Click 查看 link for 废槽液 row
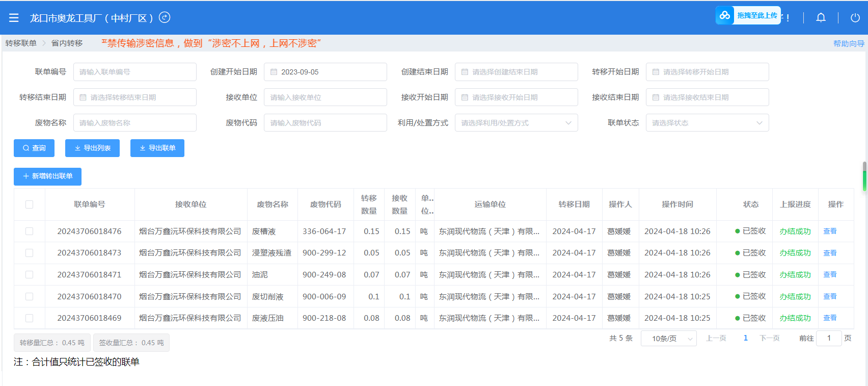Image resolution: width=868 pixels, height=386 pixels. pos(830,231)
